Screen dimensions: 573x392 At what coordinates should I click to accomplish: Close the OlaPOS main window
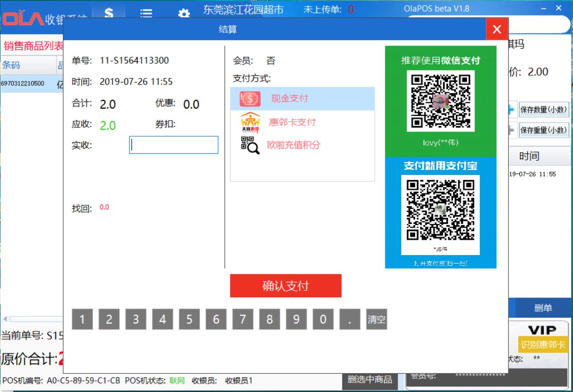tap(559, 8)
